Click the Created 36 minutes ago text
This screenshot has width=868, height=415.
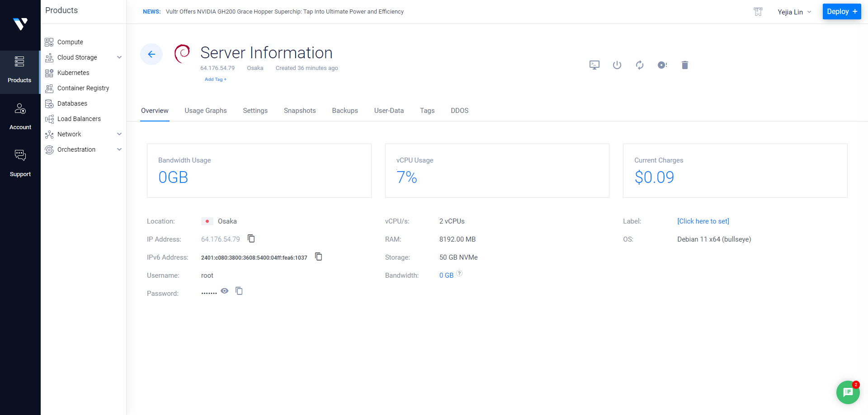[307, 68]
